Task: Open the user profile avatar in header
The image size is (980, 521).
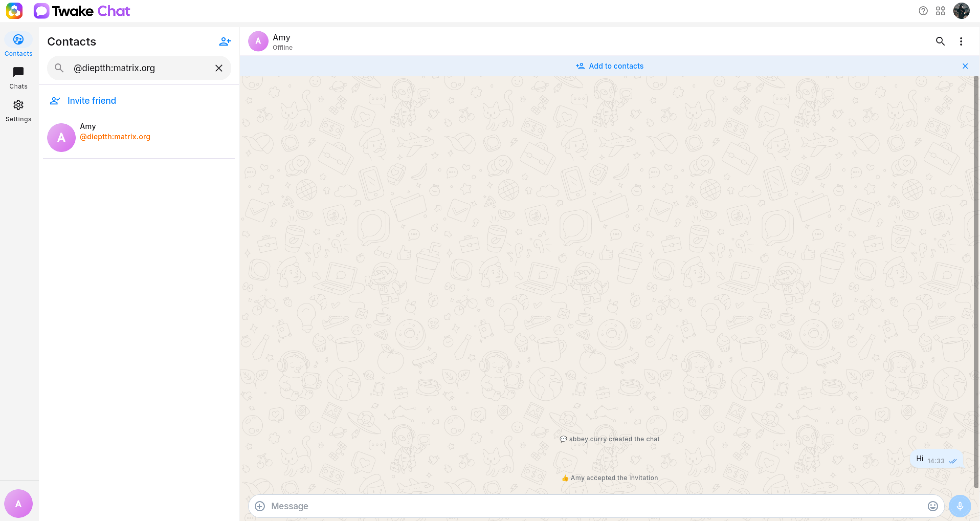Action: (x=961, y=11)
